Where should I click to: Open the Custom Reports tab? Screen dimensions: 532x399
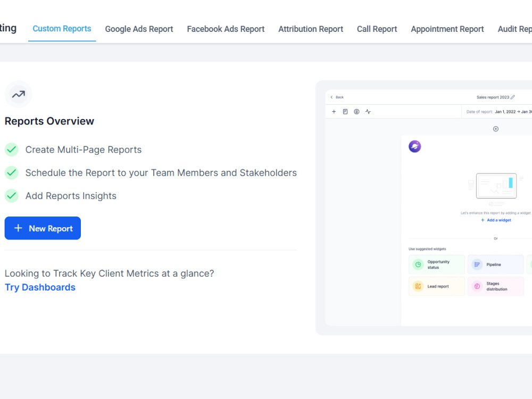pos(62,29)
